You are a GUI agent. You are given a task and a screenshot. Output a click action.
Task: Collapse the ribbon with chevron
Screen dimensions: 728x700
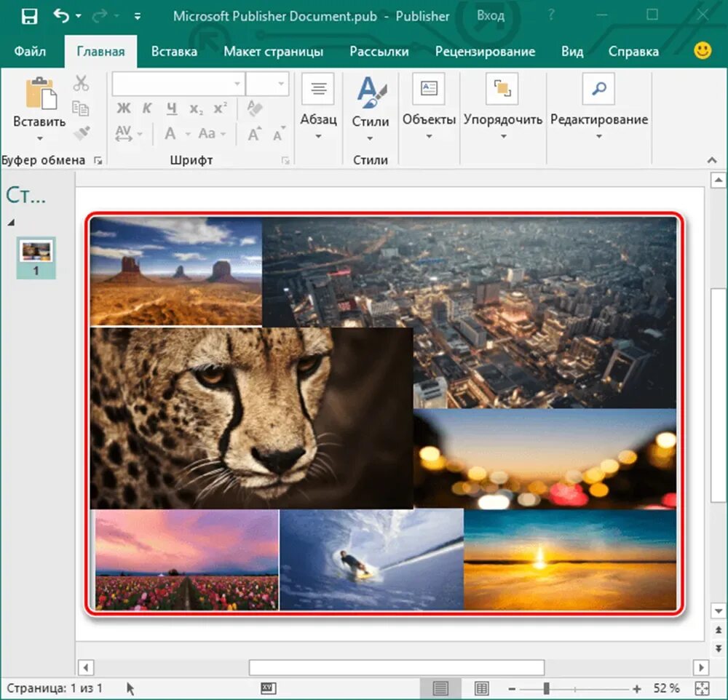(x=711, y=160)
